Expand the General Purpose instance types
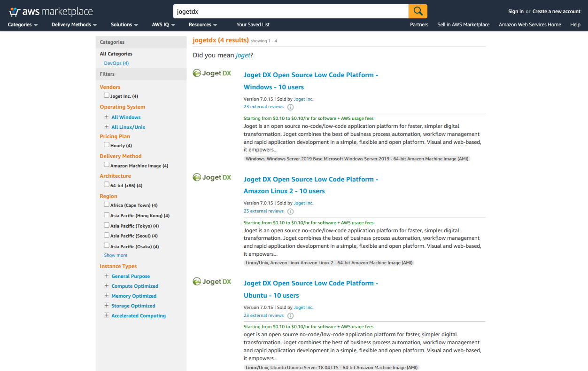 107,276
